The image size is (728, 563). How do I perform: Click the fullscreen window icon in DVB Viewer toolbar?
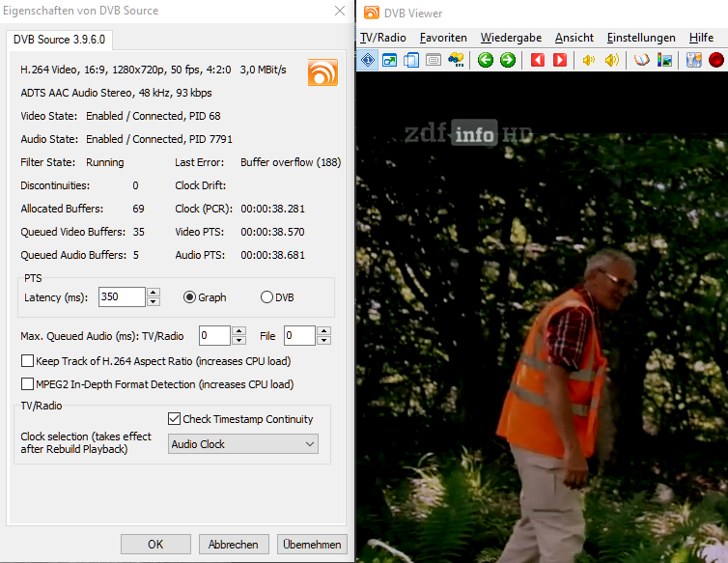tap(389, 60)
